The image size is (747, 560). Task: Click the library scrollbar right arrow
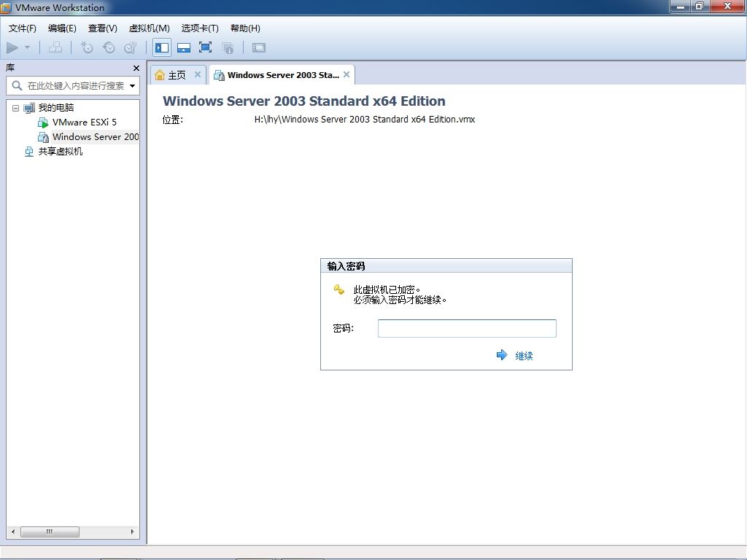point(132,532)
